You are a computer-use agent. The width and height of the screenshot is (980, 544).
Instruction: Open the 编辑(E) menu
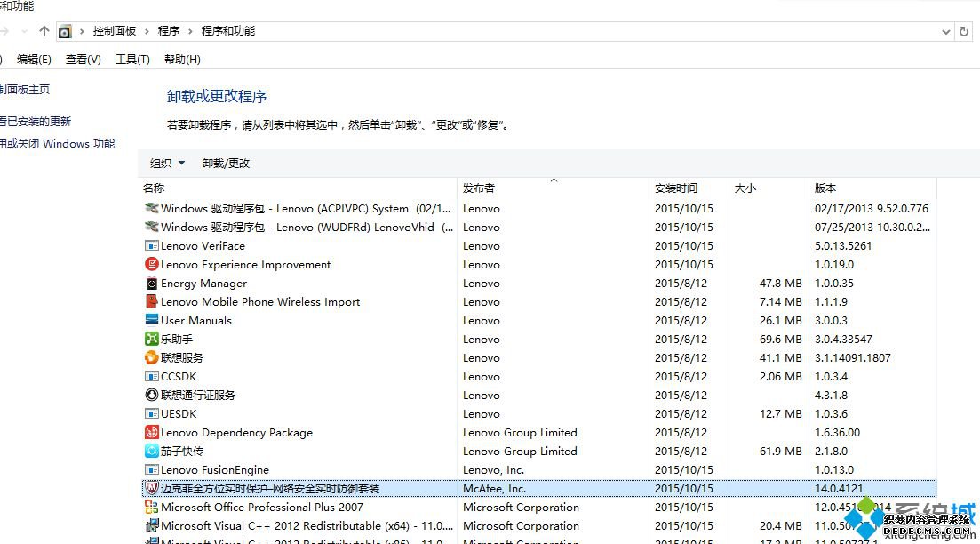tap(34, 60)
